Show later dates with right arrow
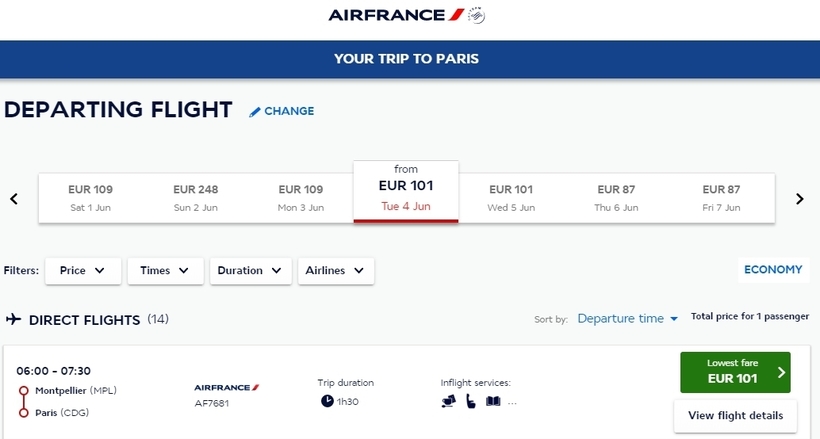This screenshot has height=439, width=820. [800, 199]
